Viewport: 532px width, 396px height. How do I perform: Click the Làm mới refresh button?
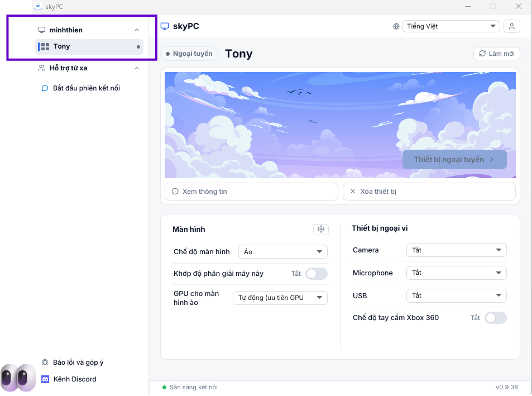pos(496,54)
